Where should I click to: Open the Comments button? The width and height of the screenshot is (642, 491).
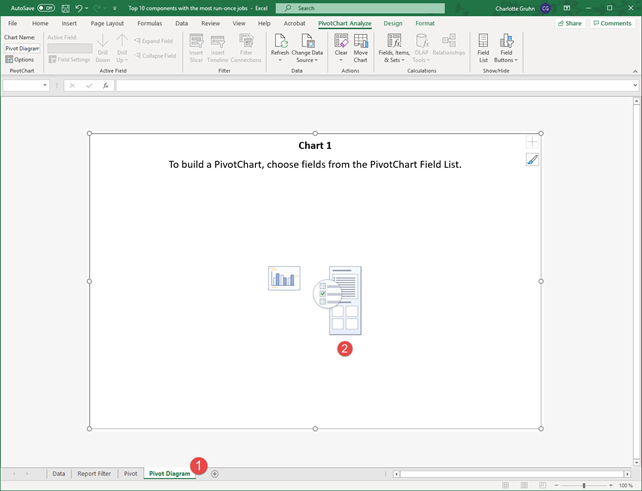(x=613, y=23)
